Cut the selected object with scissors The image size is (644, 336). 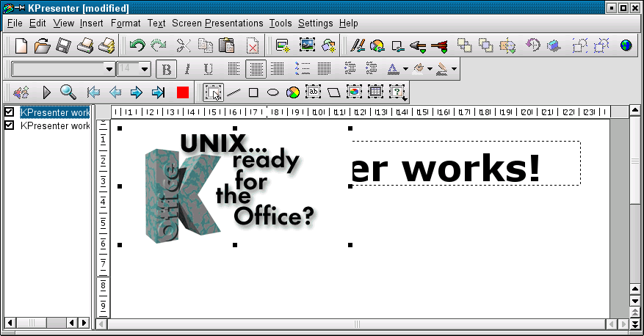[184, 45]
